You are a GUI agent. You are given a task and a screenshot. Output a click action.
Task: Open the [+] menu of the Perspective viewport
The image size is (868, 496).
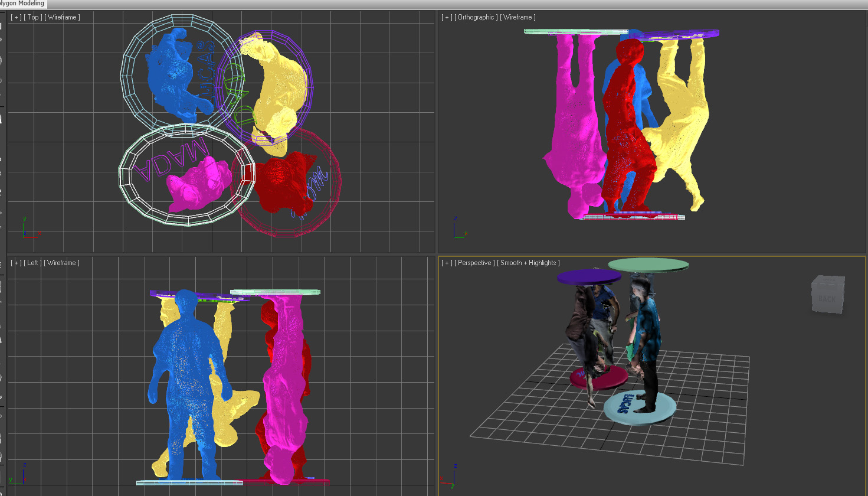tap(447, 263)
